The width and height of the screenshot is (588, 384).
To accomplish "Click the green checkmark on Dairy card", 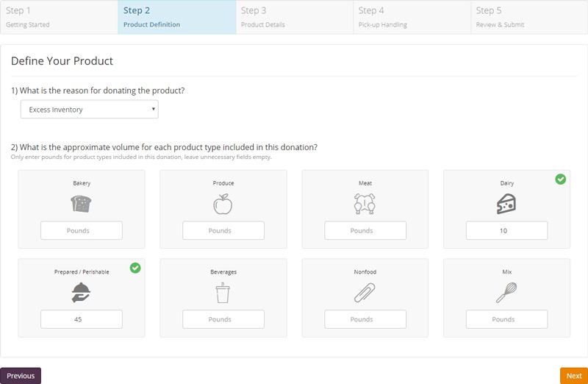I will coord(561,179).
